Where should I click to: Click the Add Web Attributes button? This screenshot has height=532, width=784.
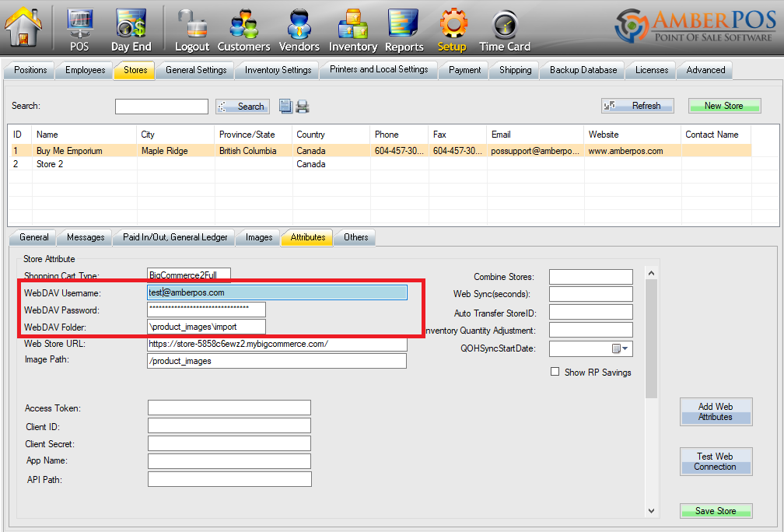point(716,411)
